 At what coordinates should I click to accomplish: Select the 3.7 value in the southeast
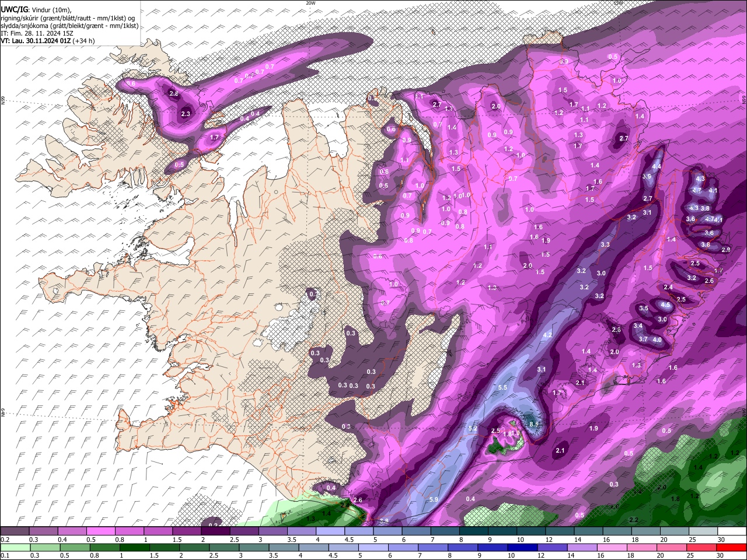click(x=643, y=339)
